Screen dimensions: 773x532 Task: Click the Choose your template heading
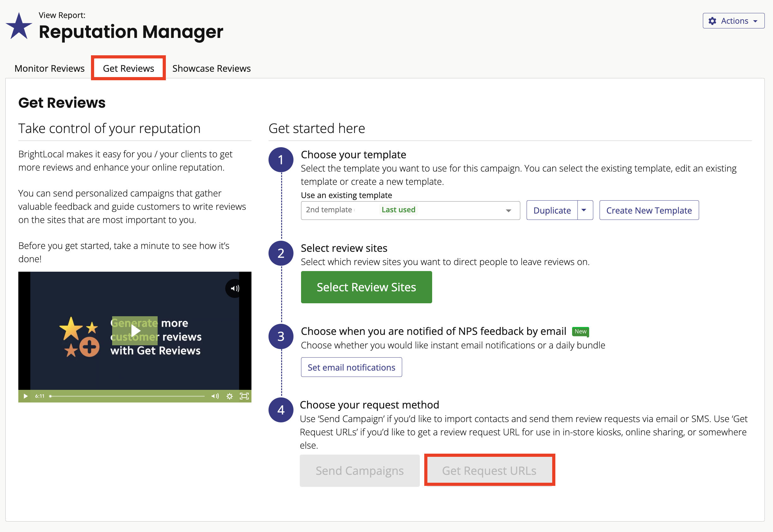tap(353, 155)
